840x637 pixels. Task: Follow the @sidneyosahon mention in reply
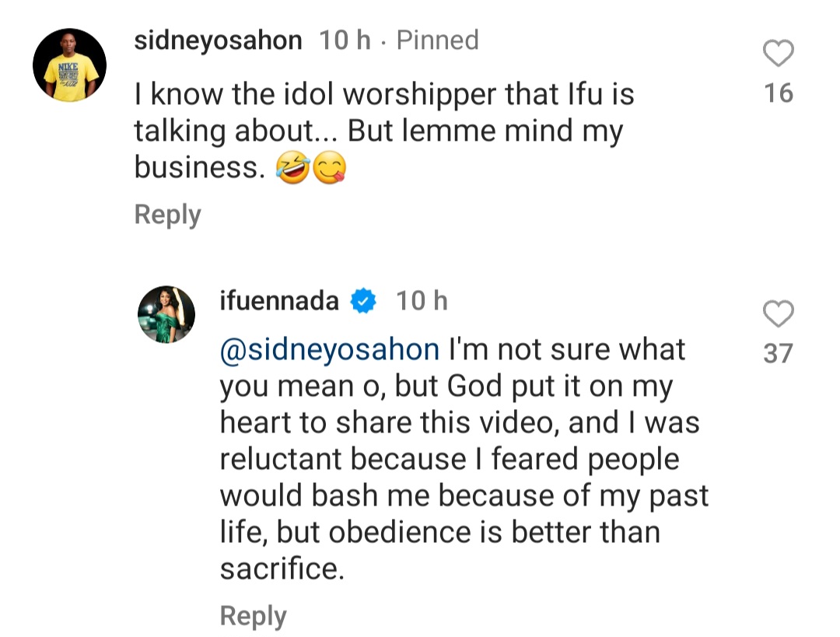330,350
